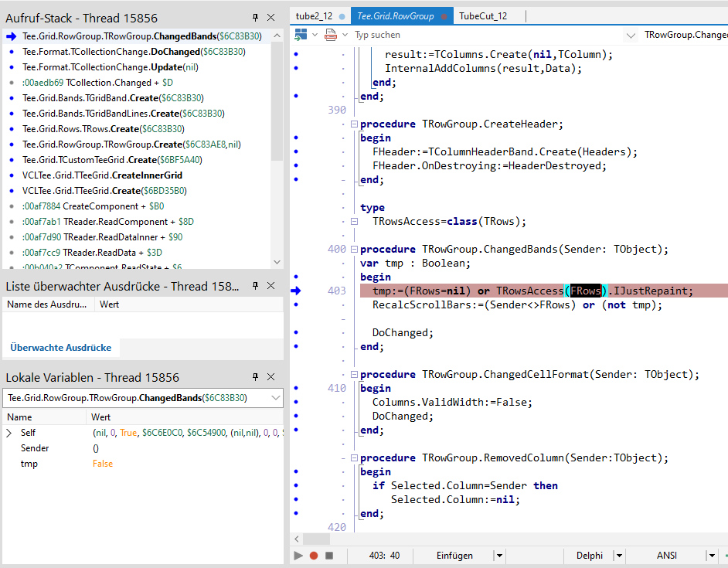The width and height of the screenshot is (728, 568).
Task: Select the TTeeGrid.CreateInnerGrid stack frame
Action: pyautogui.click(x=137, y=175)
